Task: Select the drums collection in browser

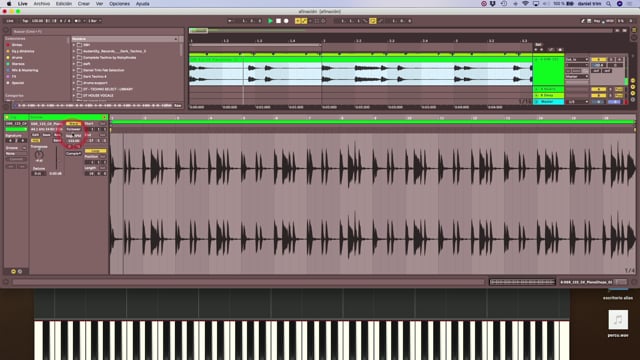Action: coord(17,58)
